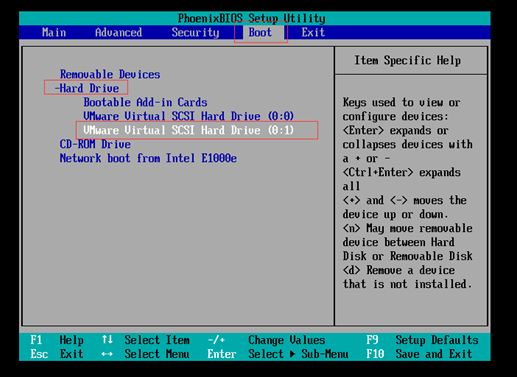Click the -/+ Change Values hint
The height and width of the screenshot is (377, 517).
[x=266, y=340]
